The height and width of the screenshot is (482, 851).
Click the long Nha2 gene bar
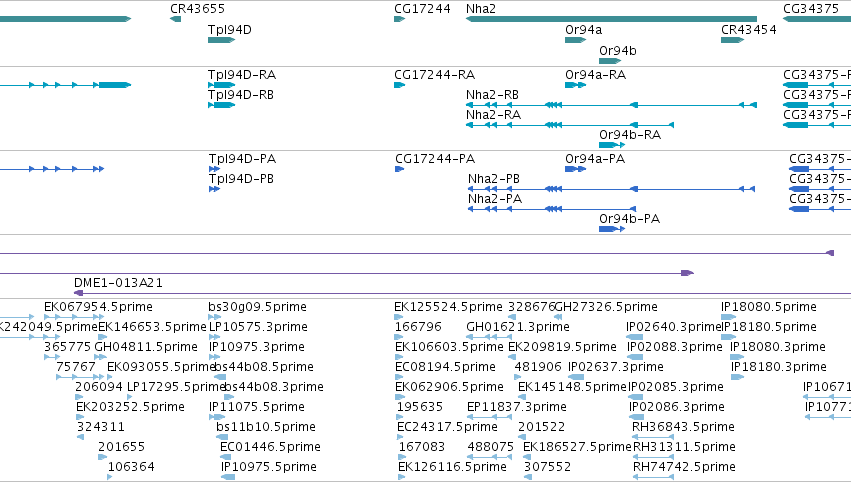[x=611, y=19]
